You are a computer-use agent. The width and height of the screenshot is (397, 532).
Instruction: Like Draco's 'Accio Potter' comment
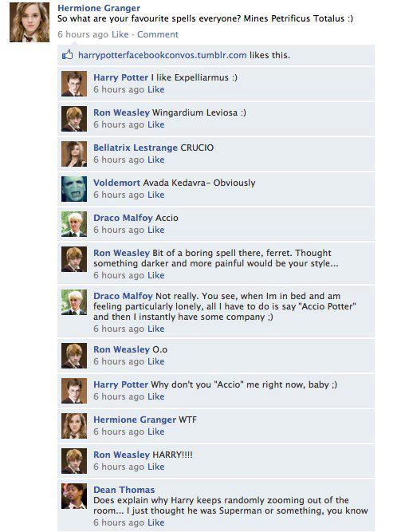pos(156,329)
